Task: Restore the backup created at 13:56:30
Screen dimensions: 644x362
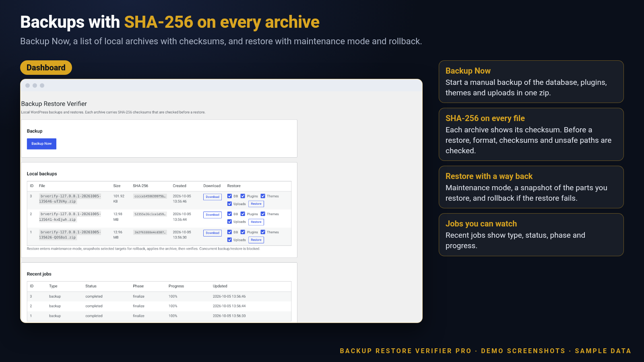Action: tap(256, 240)
